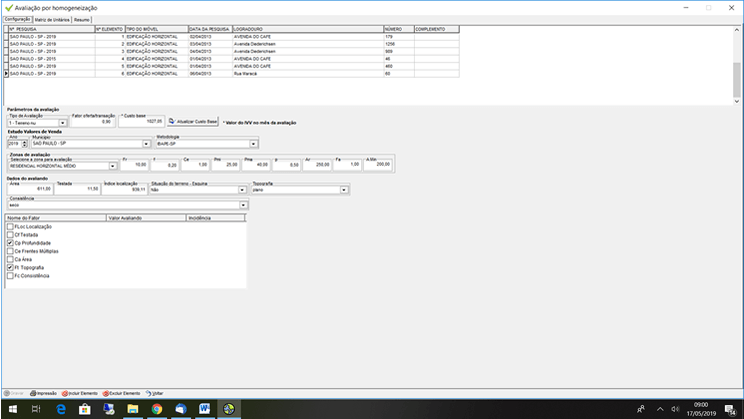Click the Excluir Elemento icon
The height and width of the screenshot is (419, 744).
click(105, 393)
